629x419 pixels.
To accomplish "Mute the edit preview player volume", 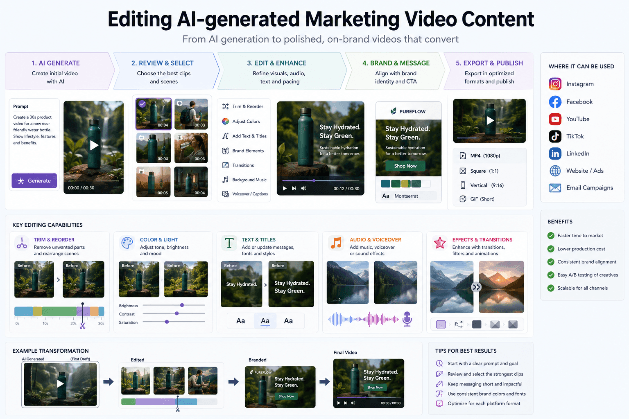I will 304,188.
